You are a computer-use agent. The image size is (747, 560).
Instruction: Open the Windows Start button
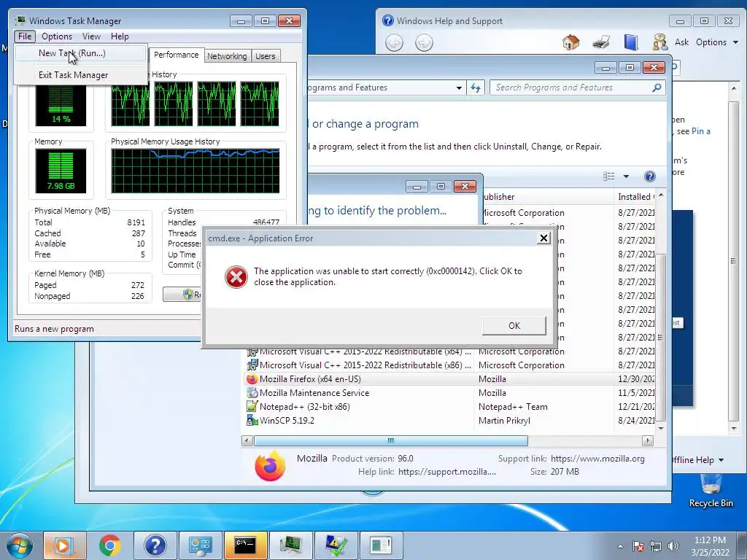[19, 545]
